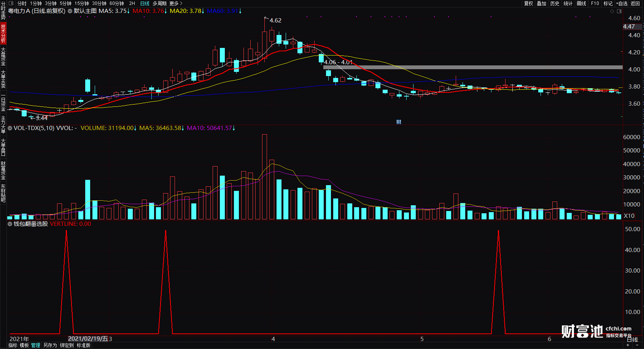This screenshot has height=349, width=644.
Task: Click the 复权 button
Action: 528,3
